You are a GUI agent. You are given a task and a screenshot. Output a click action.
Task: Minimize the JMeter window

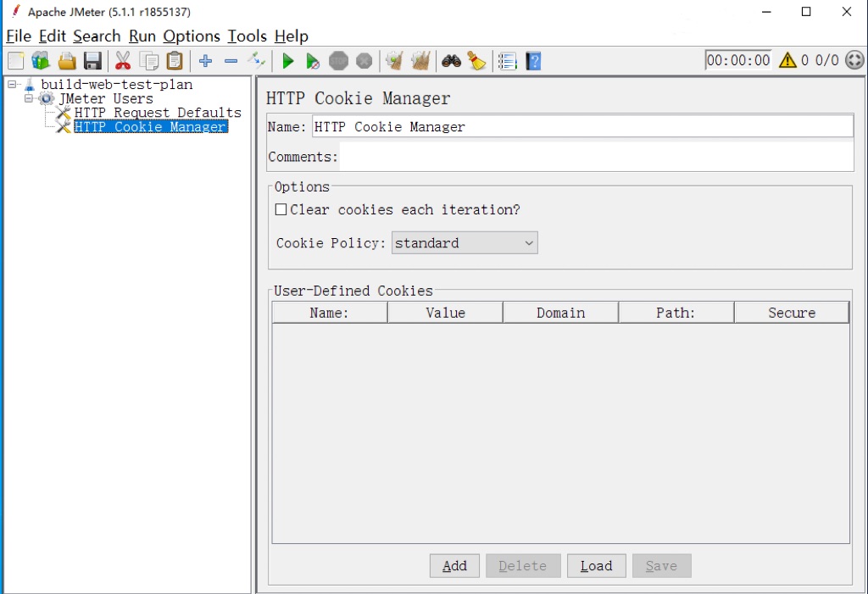click(766, 12)
